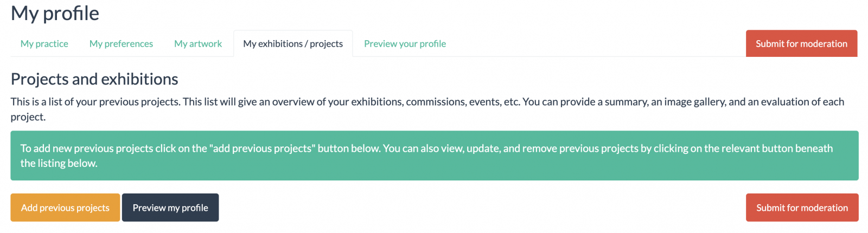
Task: Click Submit for moderation in the tab row
Action: [x=801, y=44]
